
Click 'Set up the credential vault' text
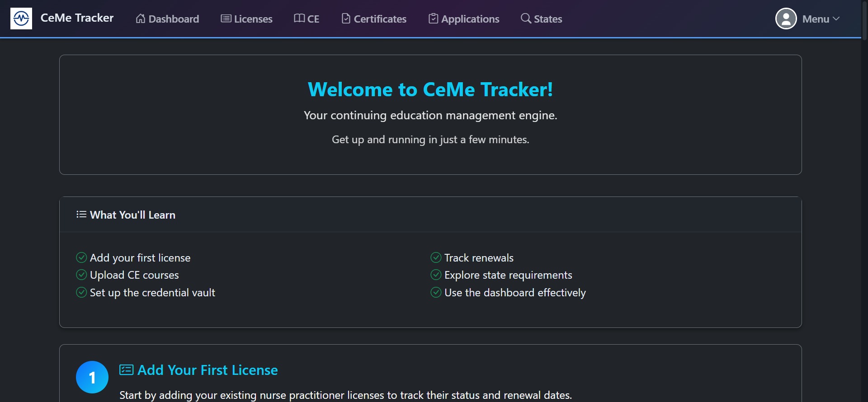tap(152, 293)
